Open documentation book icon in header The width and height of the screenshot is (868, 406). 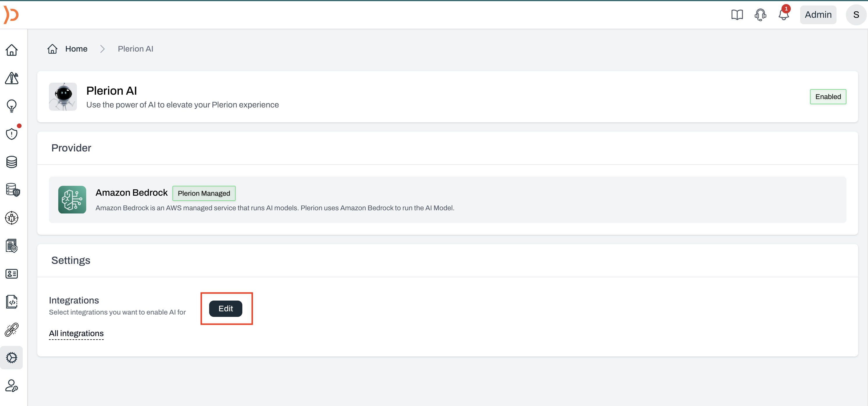[x=737, y=15]
